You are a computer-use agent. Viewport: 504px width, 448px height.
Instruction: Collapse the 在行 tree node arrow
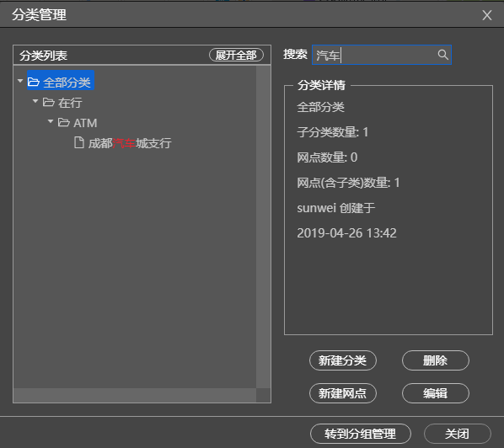click(x=35, y=101)
